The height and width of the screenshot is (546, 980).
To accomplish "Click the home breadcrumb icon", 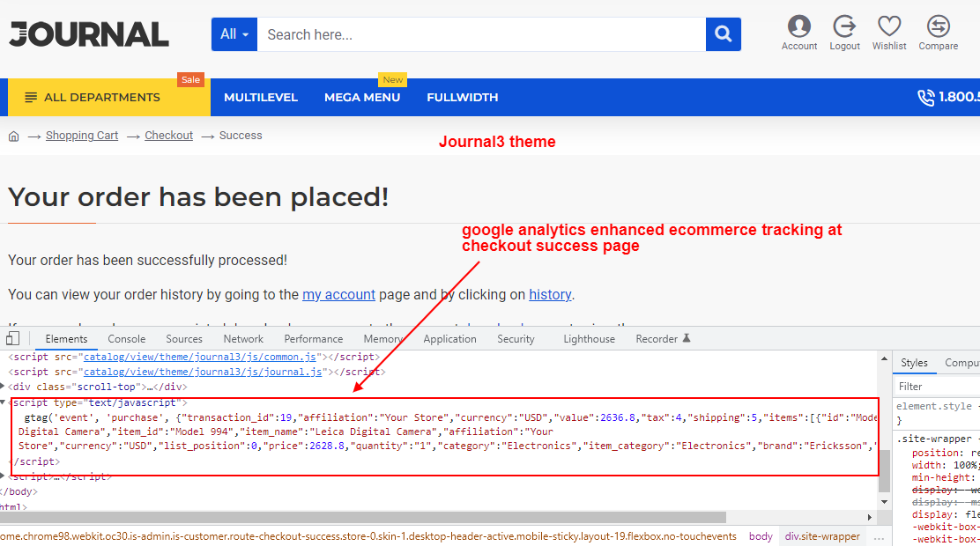I will click(x=14, y=136).
